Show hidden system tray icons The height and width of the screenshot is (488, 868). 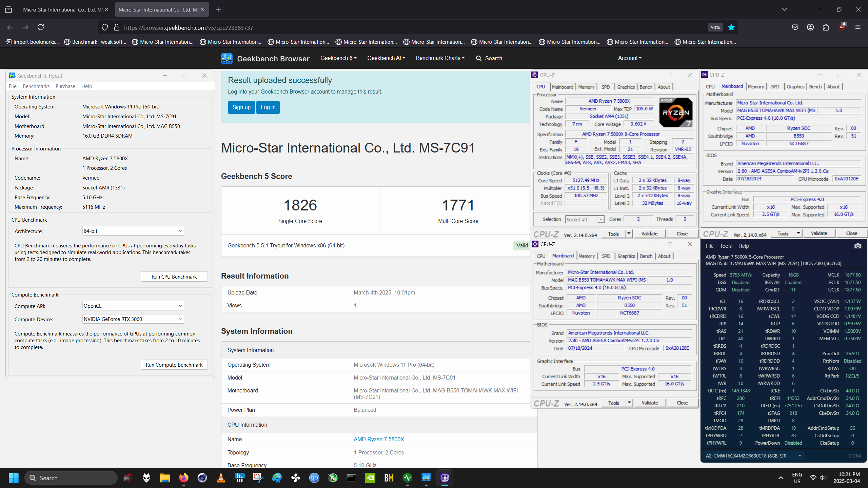(781, 478)
